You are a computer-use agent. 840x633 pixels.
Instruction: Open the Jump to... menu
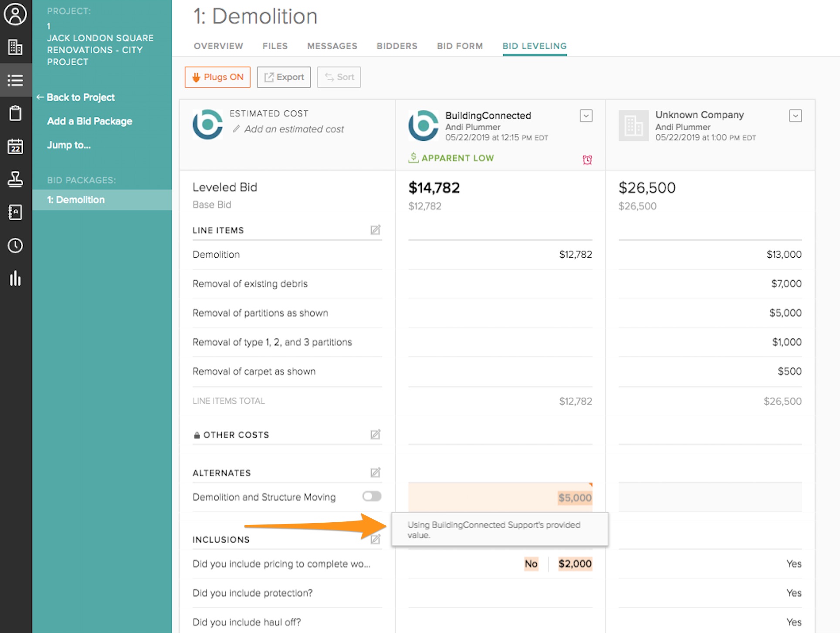[x=69, y=145]
